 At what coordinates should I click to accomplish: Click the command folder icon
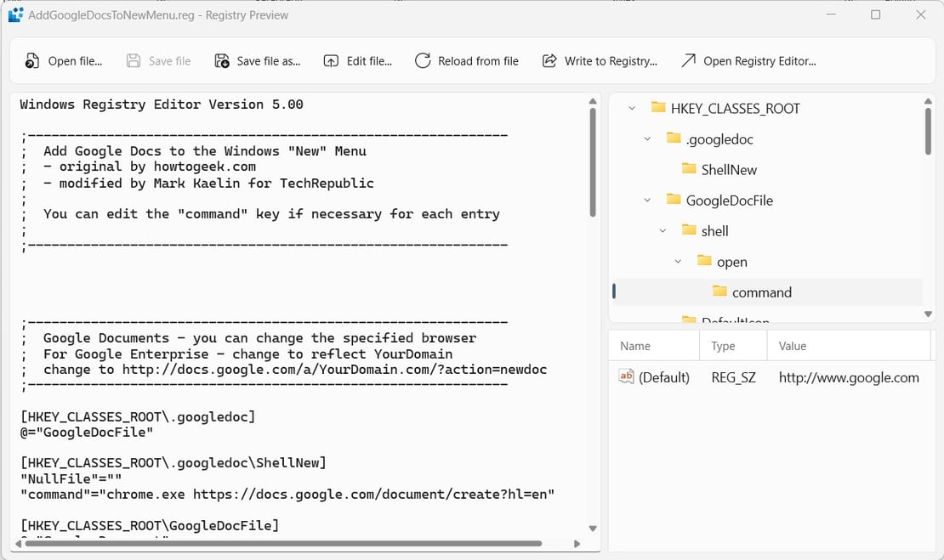(719, 291)
